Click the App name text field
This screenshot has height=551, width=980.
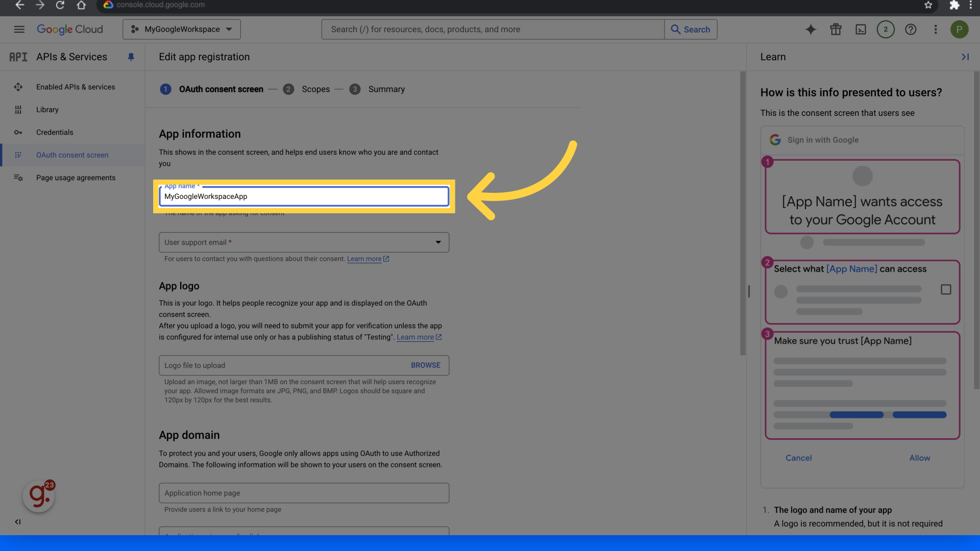tap(304, 196)
